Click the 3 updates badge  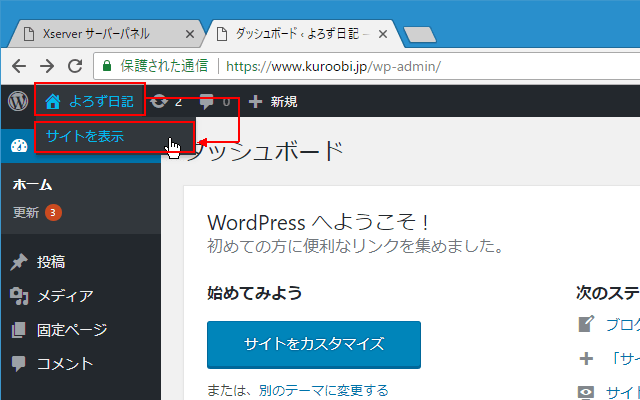tap(53, 213)
